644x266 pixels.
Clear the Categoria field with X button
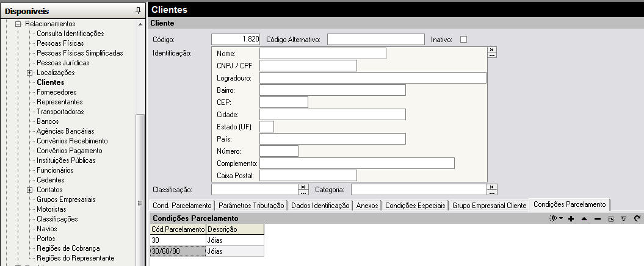click(x=492, y=187)
